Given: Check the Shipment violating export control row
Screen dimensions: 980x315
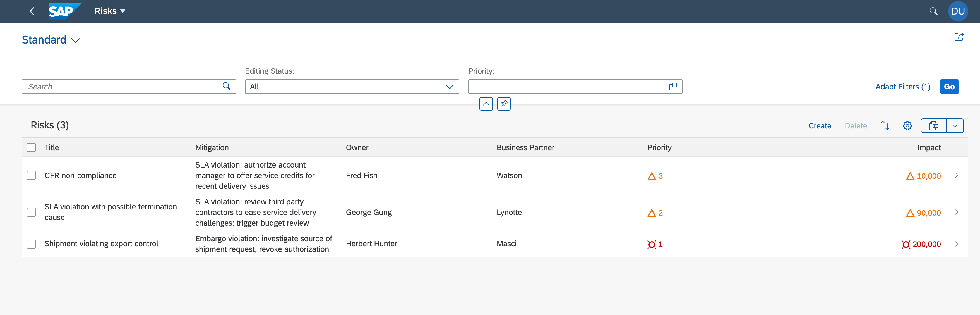Looking at the screenshot, I should coord(31,244).
